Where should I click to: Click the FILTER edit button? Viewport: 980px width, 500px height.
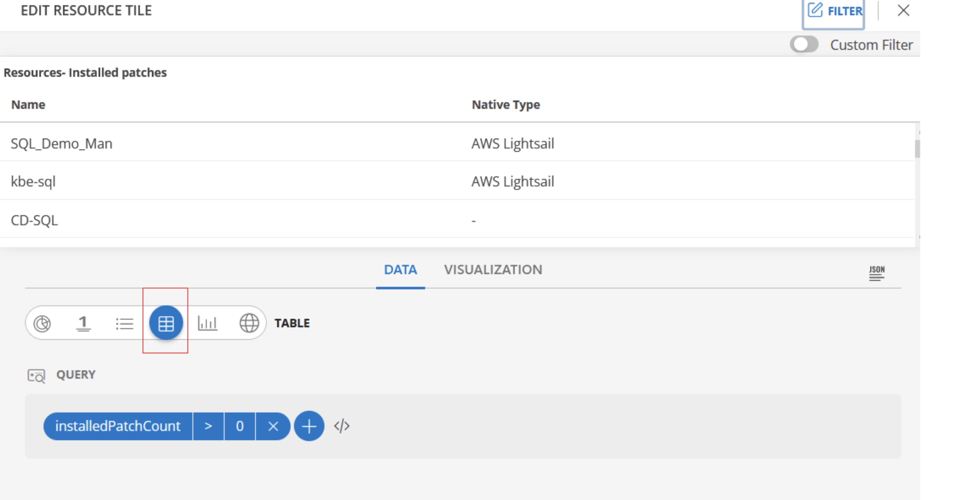[834, 11]
